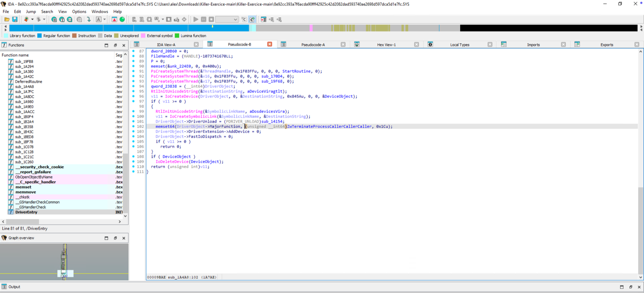Click the pseudocode view vertical scrollbar thumb
Image resolution: width=644 pixels, height=293 pixels.
641,230
